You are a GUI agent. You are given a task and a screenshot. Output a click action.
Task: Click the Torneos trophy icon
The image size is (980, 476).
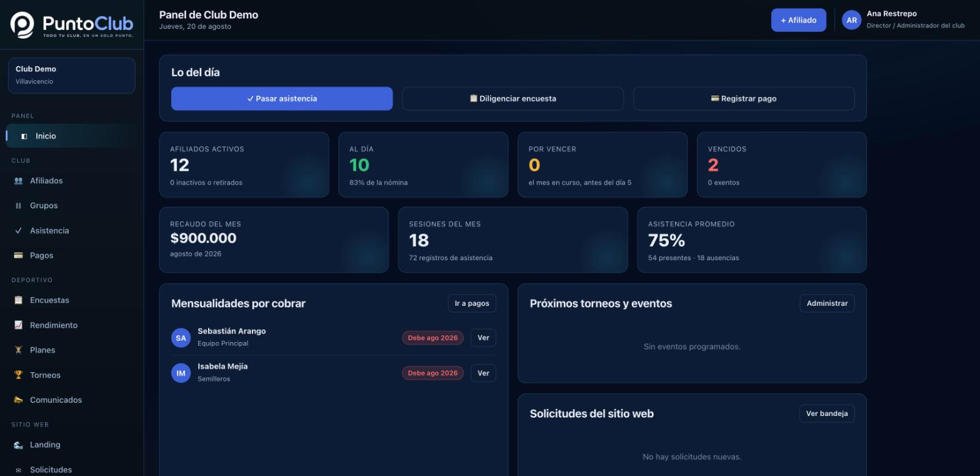click(18, 375)
